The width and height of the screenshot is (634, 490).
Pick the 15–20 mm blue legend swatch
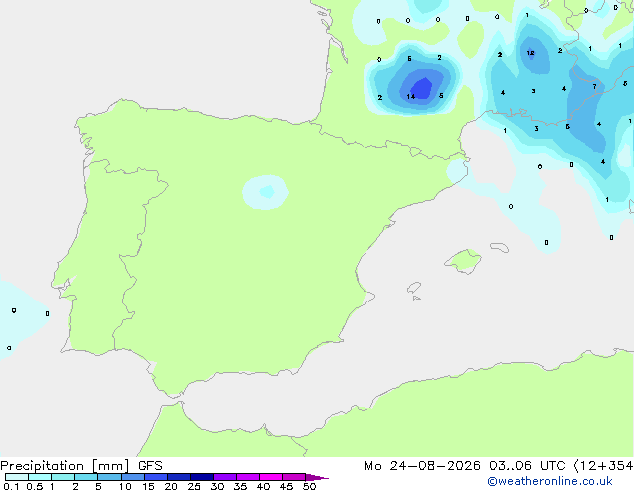click(x=156, y=477)
